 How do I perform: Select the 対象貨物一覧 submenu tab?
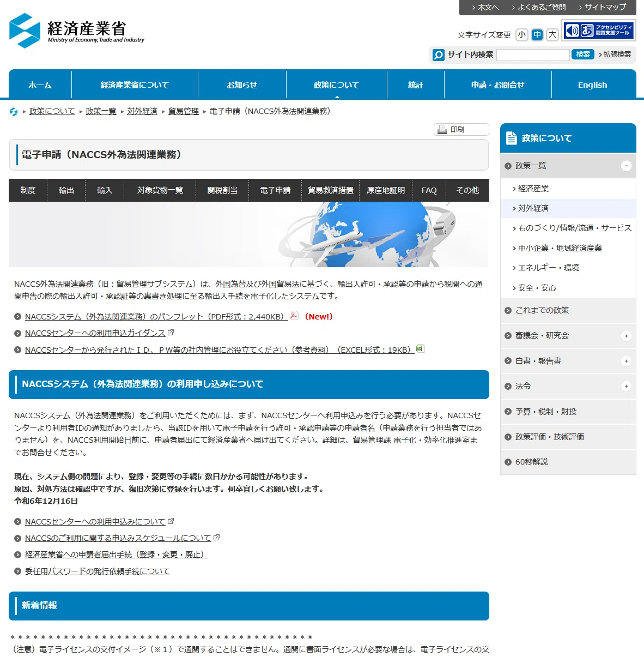pyautogui.click(x=160, y=190)
